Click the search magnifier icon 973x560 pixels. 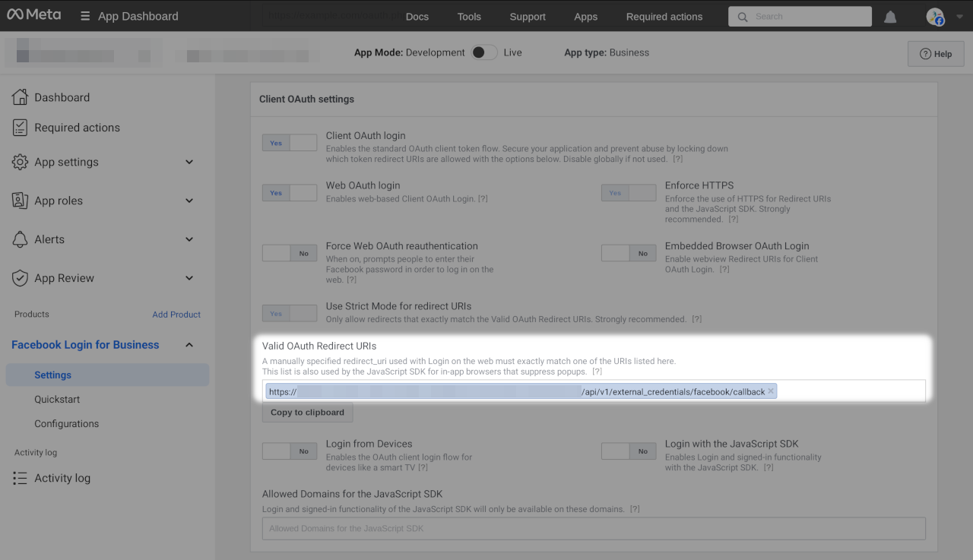click(x=743, y=17)
